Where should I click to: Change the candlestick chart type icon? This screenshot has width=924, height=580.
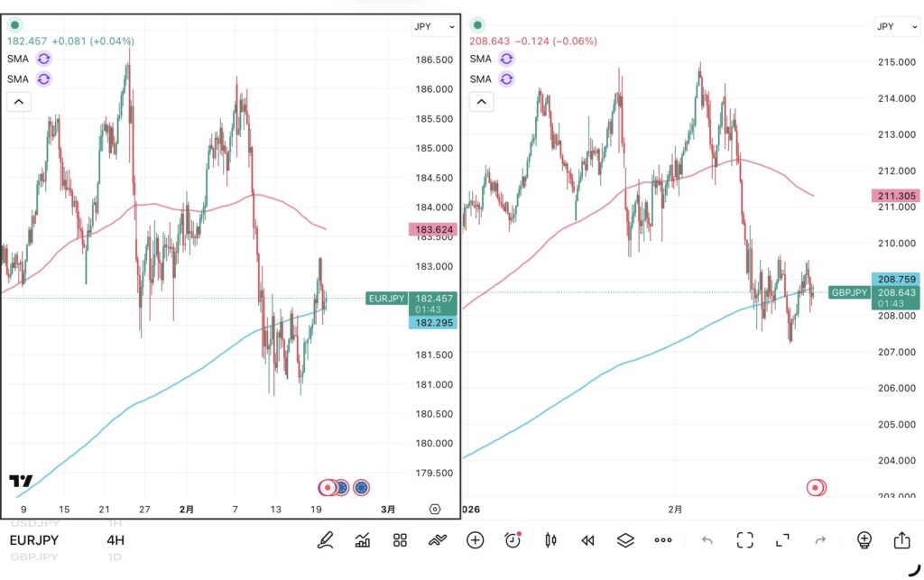point(550,540)
